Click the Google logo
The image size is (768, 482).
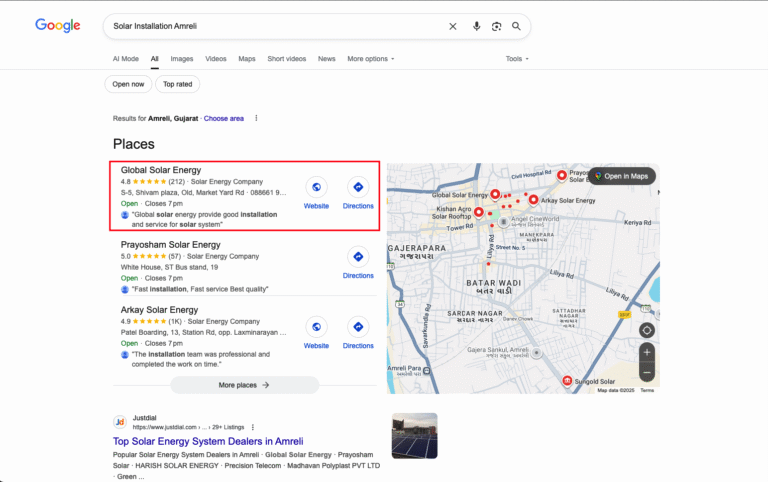click(x=57, y=25)
